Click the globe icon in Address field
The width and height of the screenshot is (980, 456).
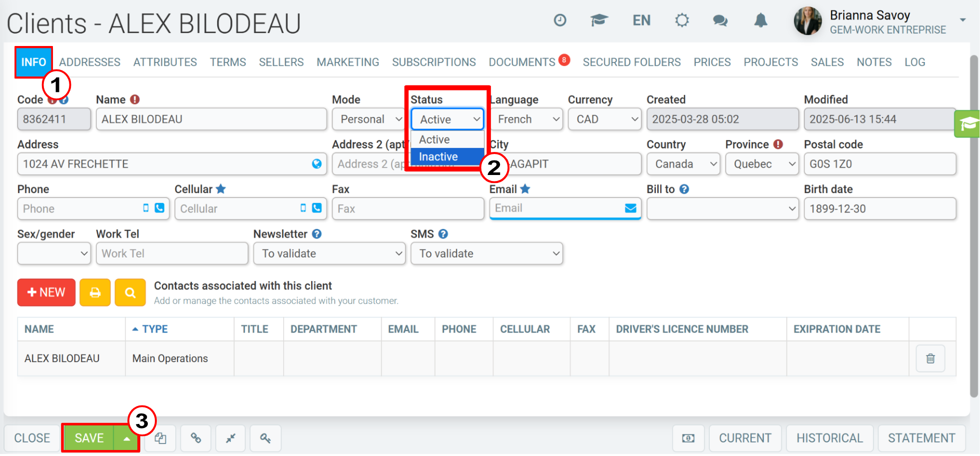[x=317, y=164]
